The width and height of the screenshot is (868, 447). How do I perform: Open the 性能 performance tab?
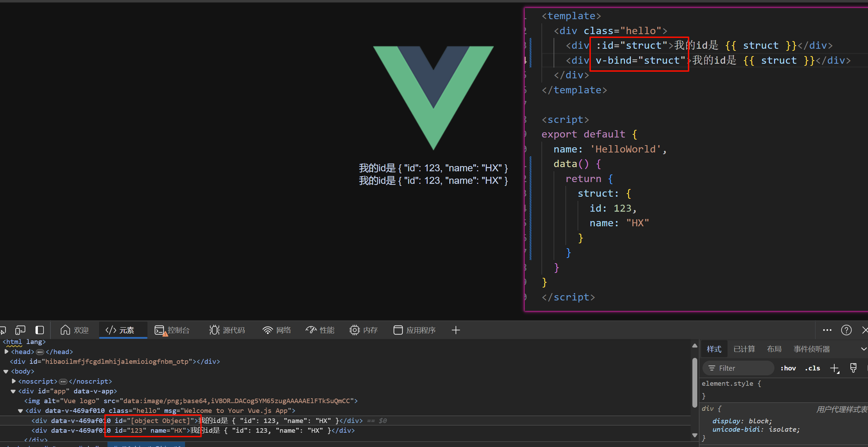pos(320,330)
